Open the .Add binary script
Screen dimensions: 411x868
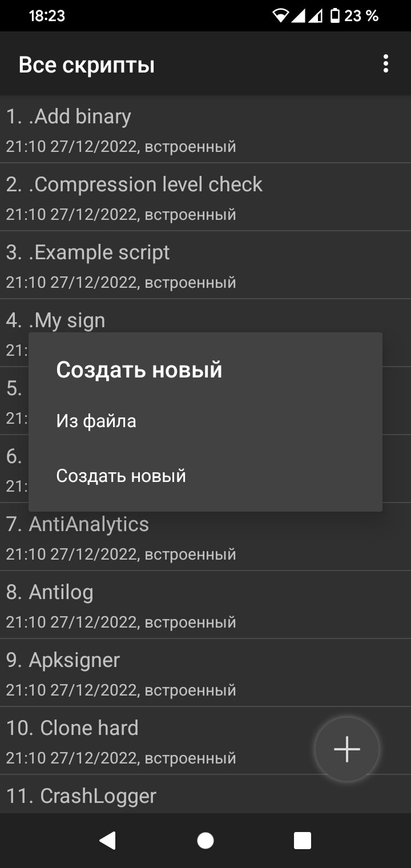(205, 130)
